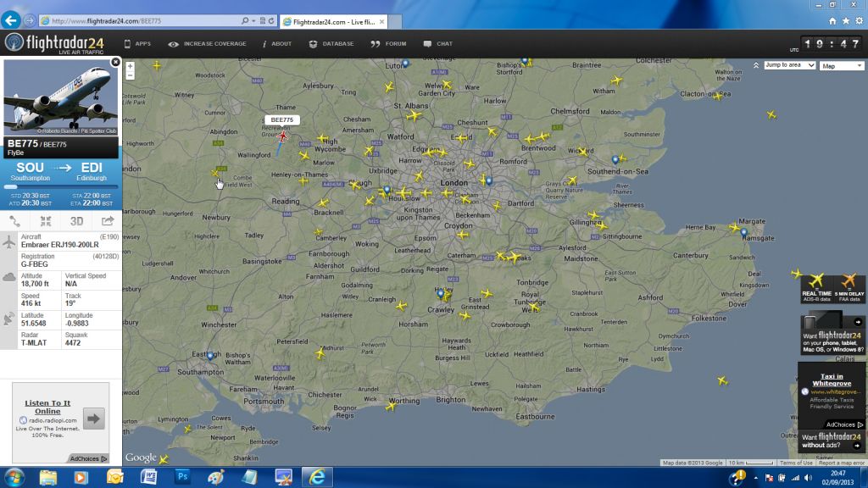Click Report a map error link
The image size is (868, 488).
point(842,463)
